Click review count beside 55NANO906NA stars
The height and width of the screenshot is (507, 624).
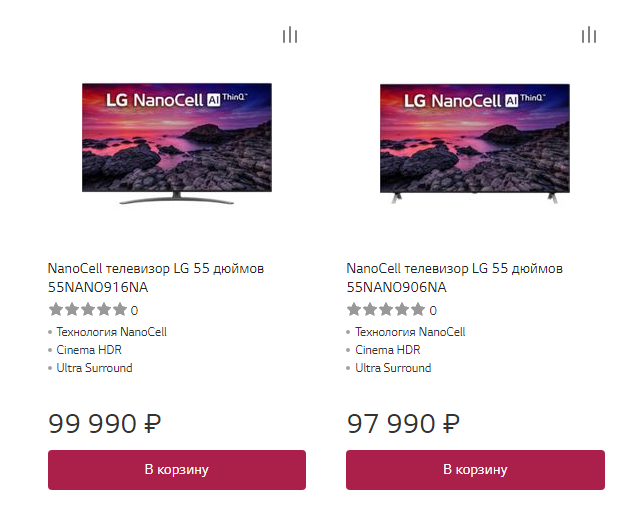[433, 311]
